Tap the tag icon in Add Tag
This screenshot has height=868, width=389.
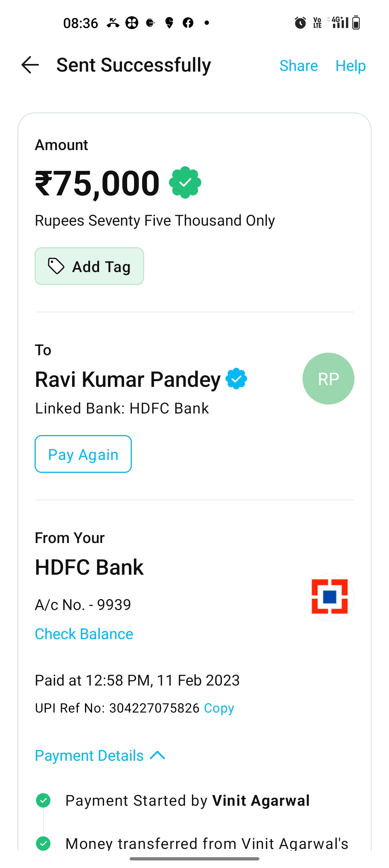[56, 266]
